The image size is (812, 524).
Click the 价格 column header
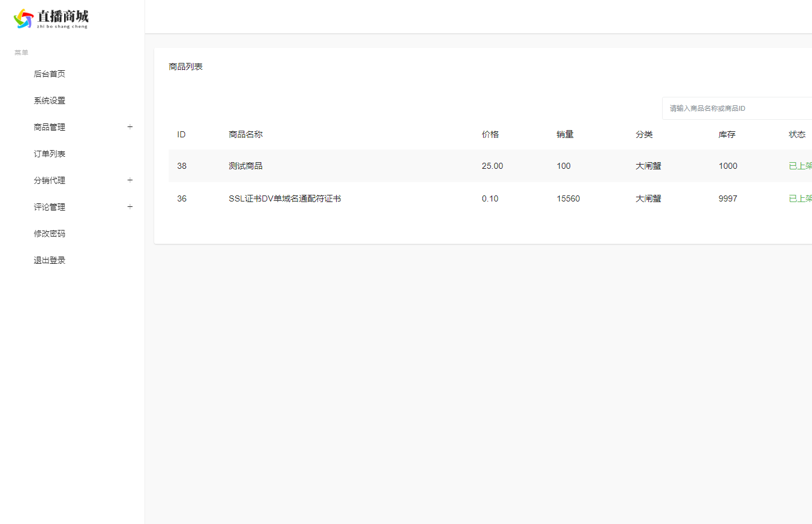(x=490, y=134)
